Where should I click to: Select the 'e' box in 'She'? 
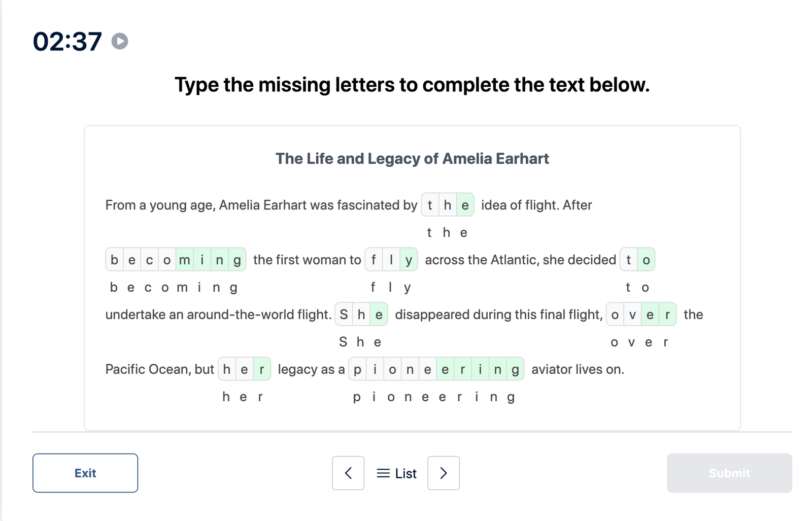[379, 315]
